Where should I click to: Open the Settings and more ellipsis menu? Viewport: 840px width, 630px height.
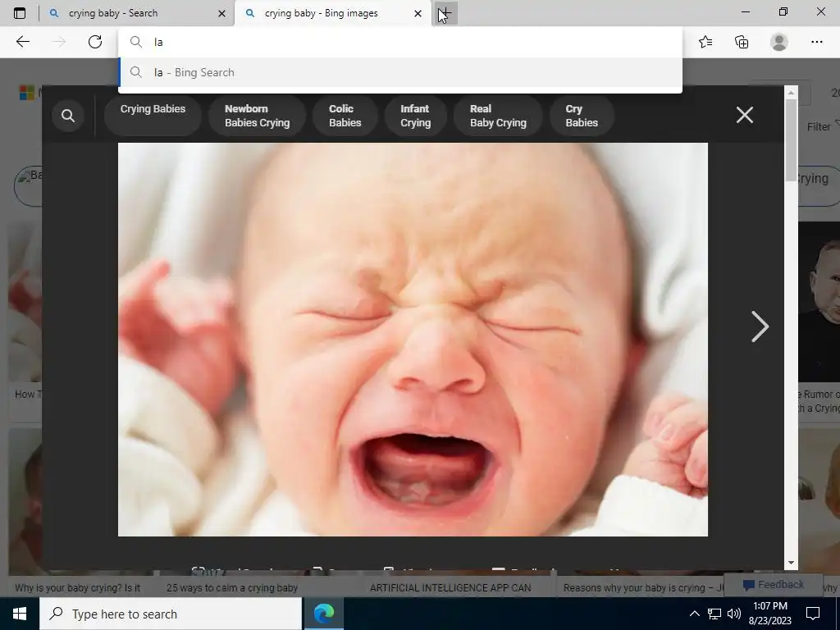click(816, 42)
